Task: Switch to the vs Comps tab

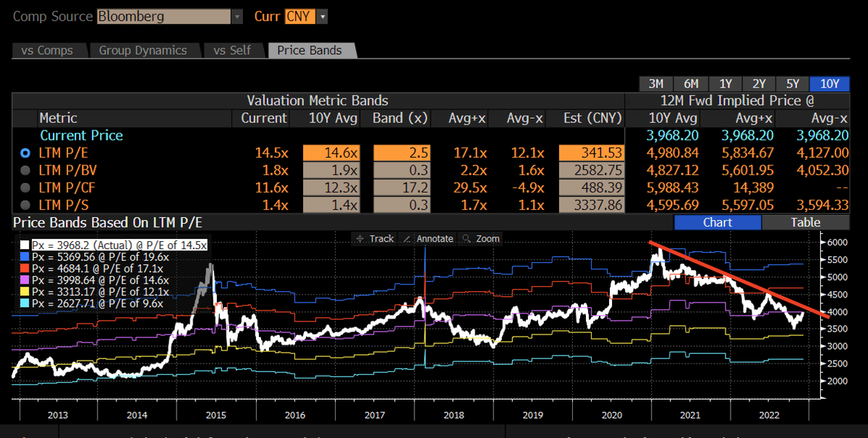Action: [47, 50]
